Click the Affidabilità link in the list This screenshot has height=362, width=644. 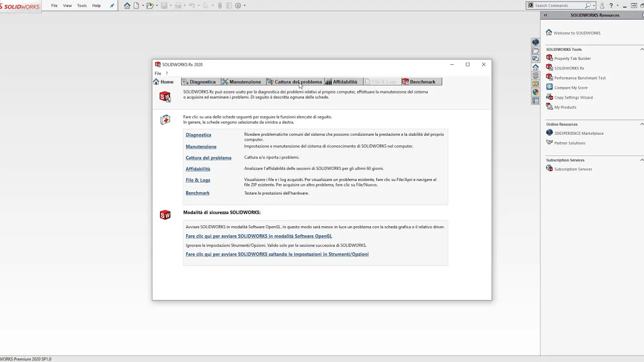click(x=198, y=169)
